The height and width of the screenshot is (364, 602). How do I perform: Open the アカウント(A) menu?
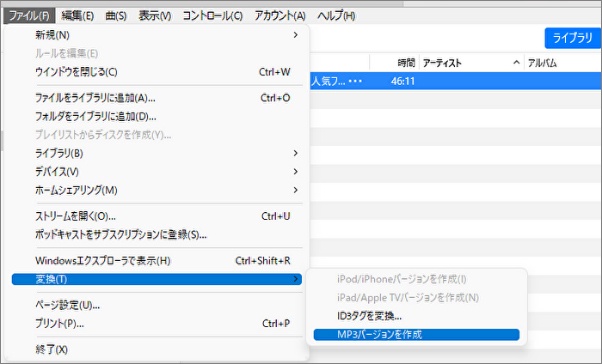[280, 16]
